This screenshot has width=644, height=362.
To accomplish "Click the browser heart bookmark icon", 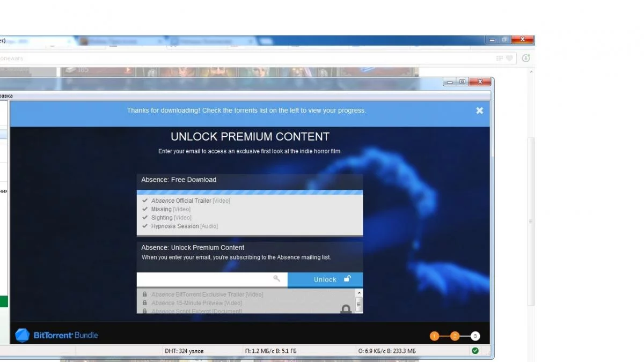I will coord(509,58).
